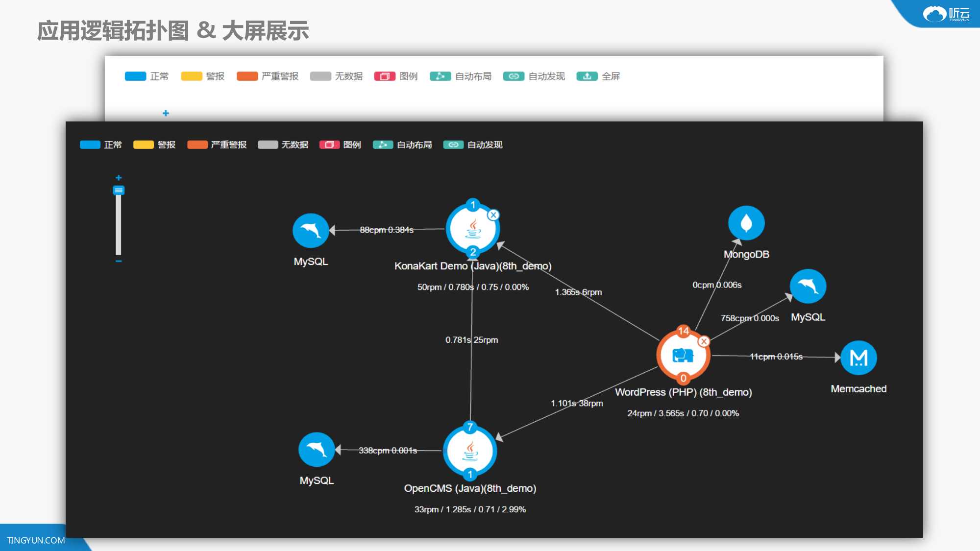The width and height of the screenshot is (980, 551).
Task: Click orange 严重警报 swatch in dark panel
Action: click(197, 145)
